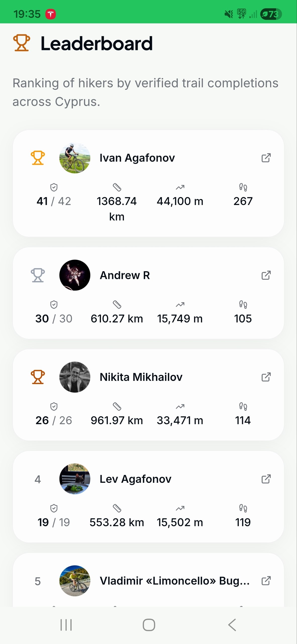This screenshot has width=297, height=644.
Task: Open the recent apps navigation button
Action: point(66,625)
